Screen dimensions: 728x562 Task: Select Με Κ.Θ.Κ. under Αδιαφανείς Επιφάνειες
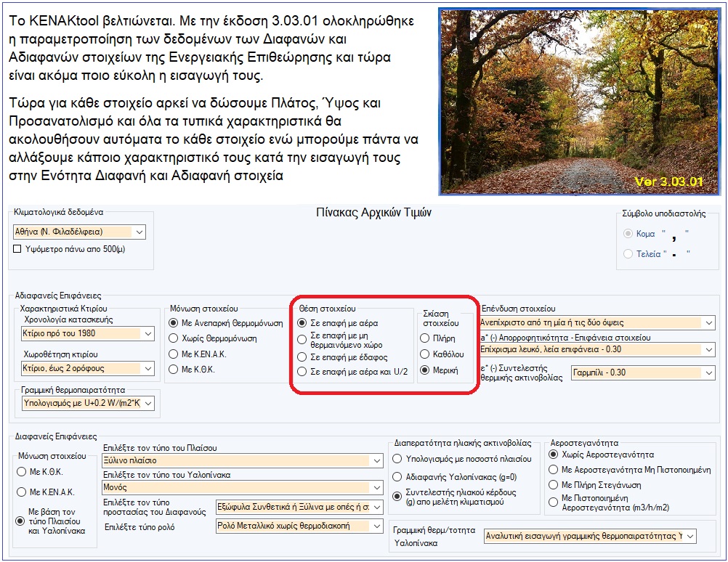pos(173,370)
